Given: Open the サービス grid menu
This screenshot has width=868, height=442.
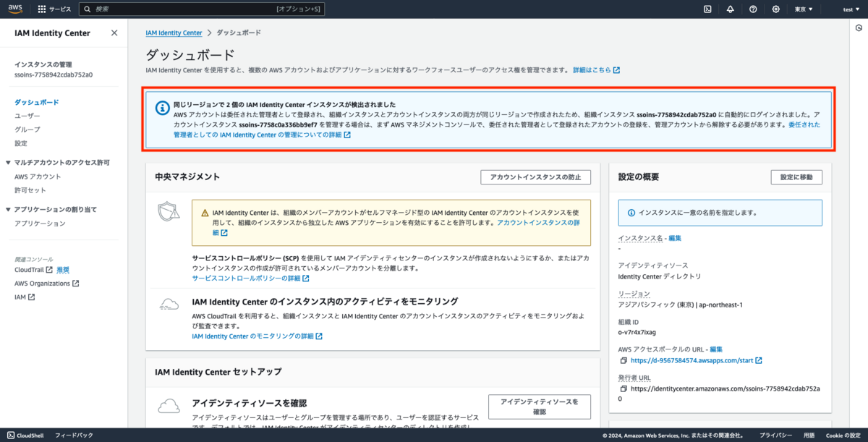Looking at the screenshot, I should coord(55,9).
